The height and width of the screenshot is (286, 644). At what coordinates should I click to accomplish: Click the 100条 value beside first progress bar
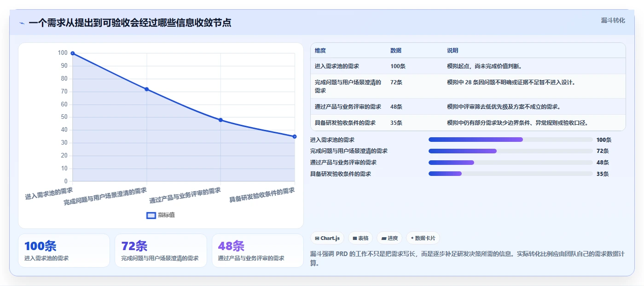click(604, 140)
